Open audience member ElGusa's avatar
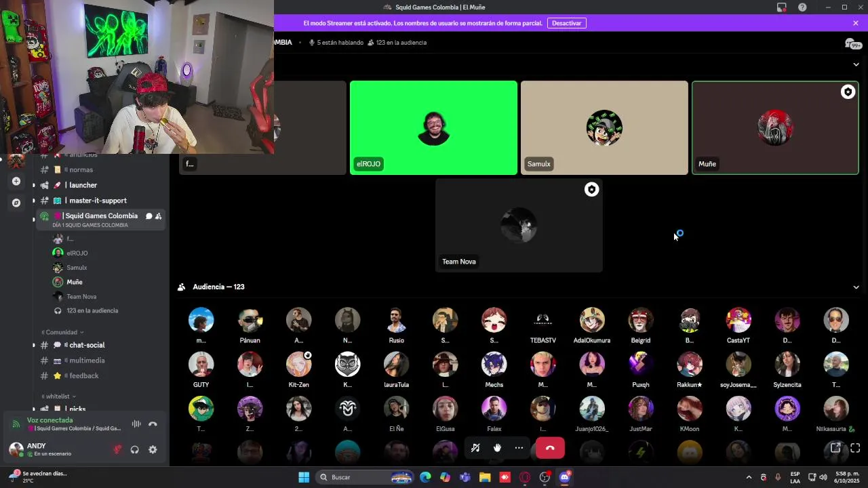Viewport: 868px width, 488px height. pos(445,409)
